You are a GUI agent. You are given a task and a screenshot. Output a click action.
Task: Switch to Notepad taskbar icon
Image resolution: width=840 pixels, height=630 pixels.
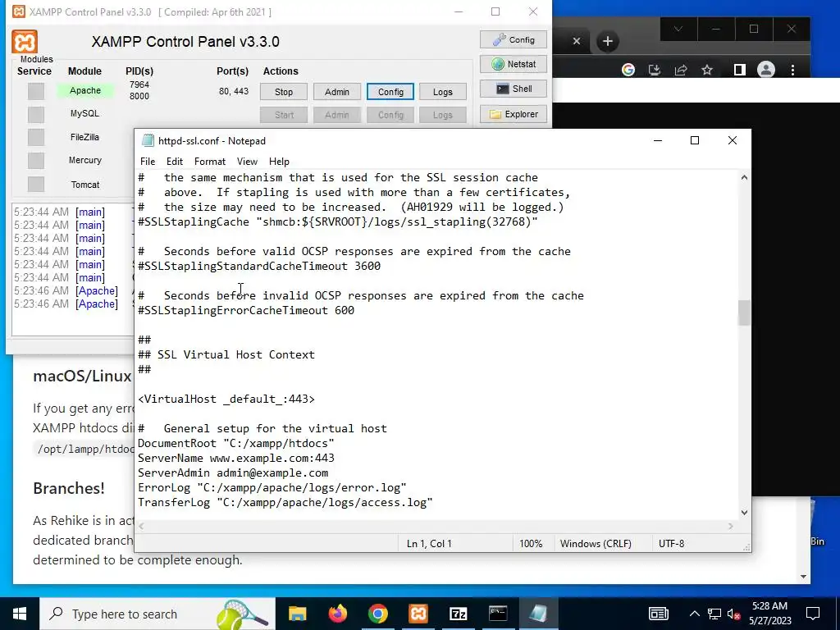click(538, 614)
